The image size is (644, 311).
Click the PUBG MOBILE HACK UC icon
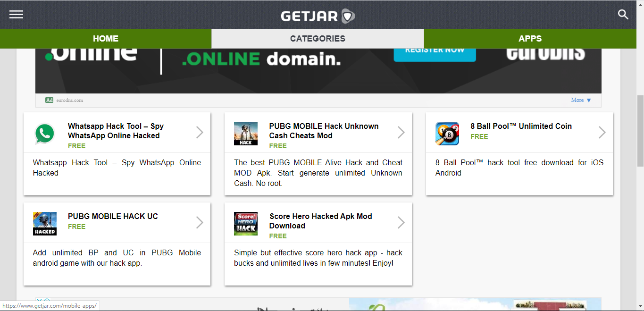[x=45, y=224]
